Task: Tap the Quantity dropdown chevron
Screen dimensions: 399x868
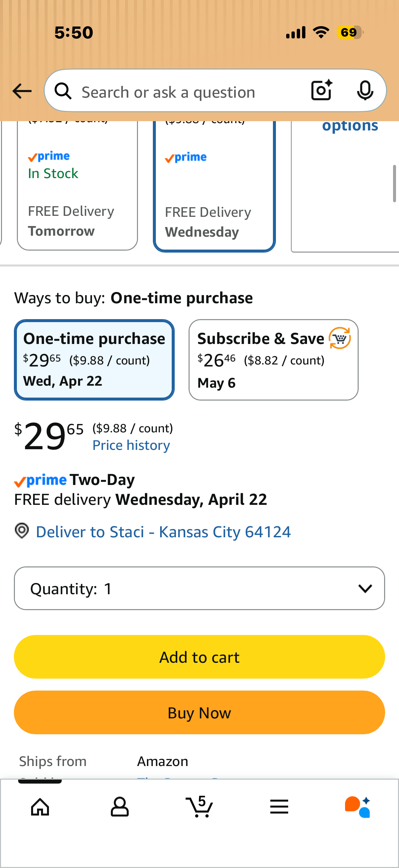Action: [x=365, y=589]
